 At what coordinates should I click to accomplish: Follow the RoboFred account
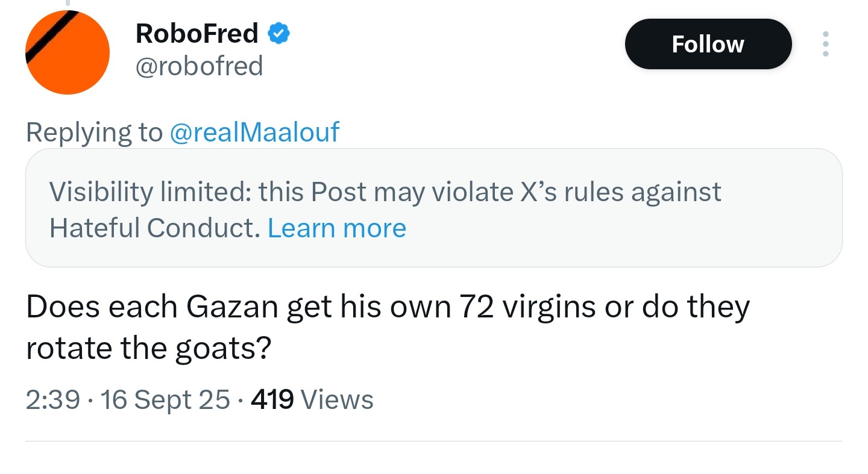tap(708, 44)
